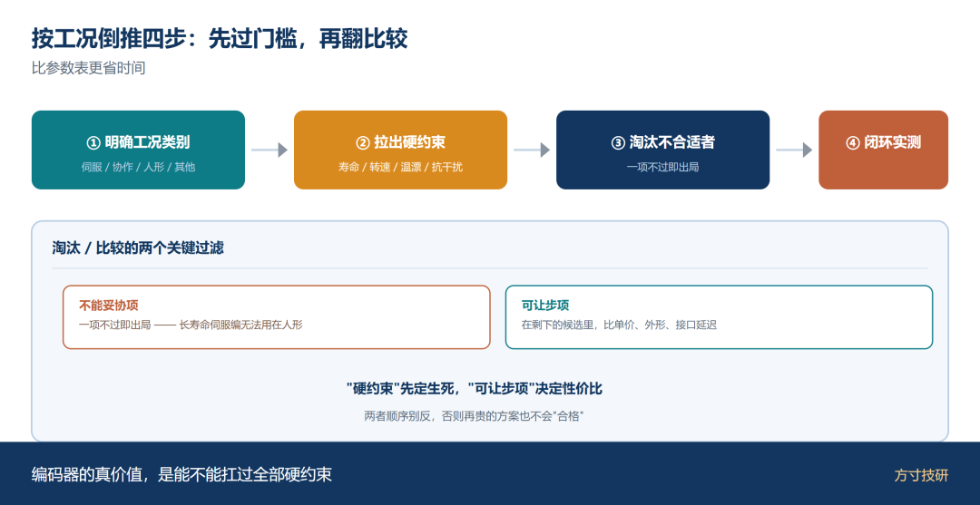This screenshot has height=505, width=980.
Task: Click the heading 淘汰 / 比较的两个关键过滤
Action: coord(138,248)
